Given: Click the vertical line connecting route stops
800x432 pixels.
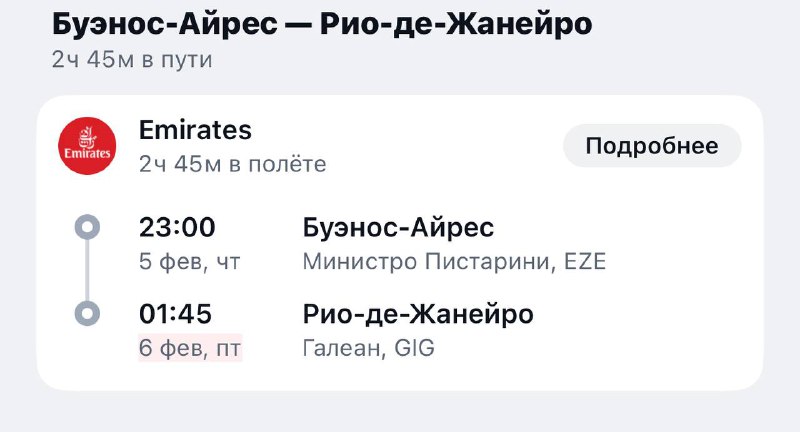Looking at the screenshot, I should (x=88, y=271).
